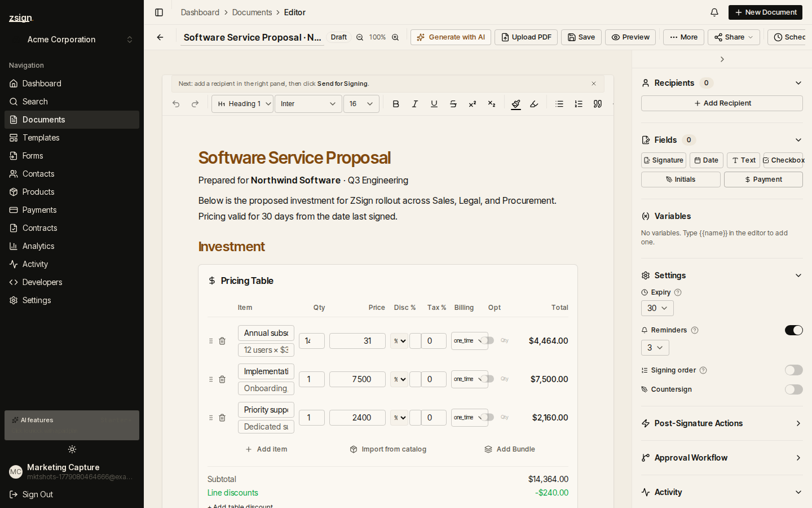812x508 pixels.
Task: Open the font size 16 dropdown
Action: (x=361, y=104)
